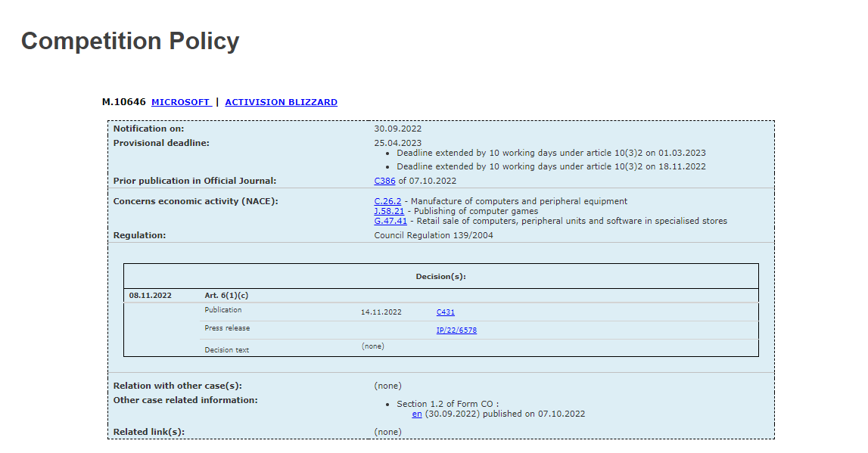The width and height of the screenshot is (868, 453).
Task: Click decision date 08.11.2022
Action: click(151, 296)
